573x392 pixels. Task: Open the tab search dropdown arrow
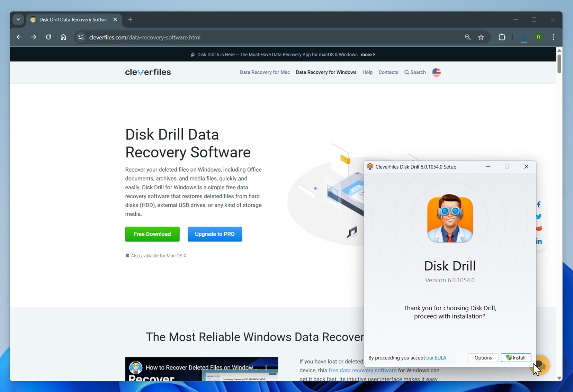coord(18,19)
